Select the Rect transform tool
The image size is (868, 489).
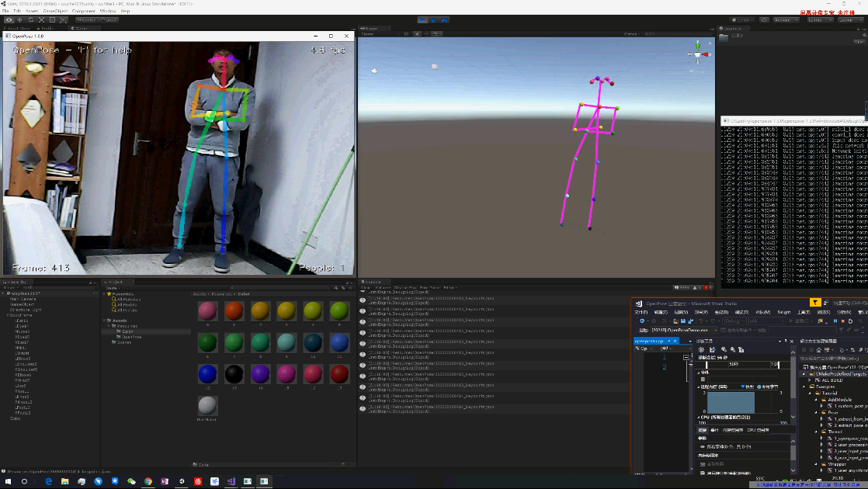click(52, 20)
